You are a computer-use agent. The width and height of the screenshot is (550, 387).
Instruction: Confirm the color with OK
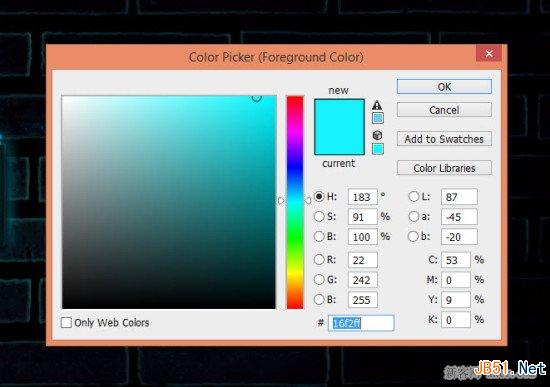pyautogui.click(x=444, y=87)
